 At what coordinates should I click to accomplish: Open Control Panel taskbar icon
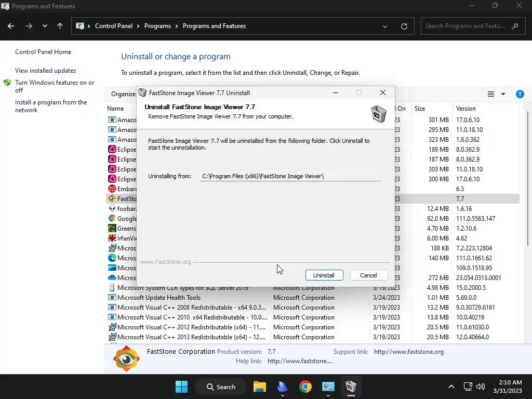pos(328,387)
